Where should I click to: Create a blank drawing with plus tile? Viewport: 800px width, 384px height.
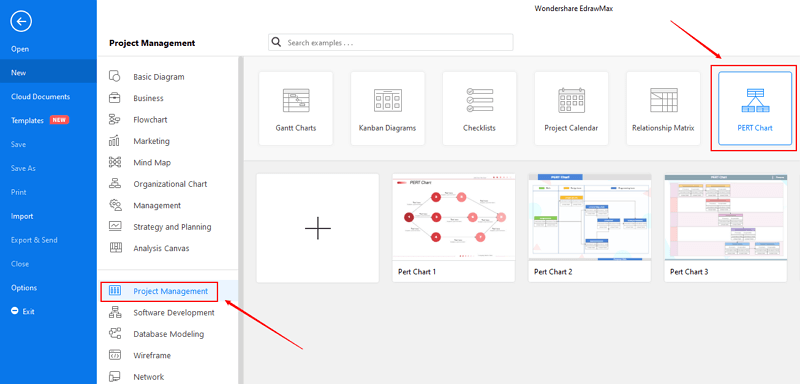click(317, 228)
